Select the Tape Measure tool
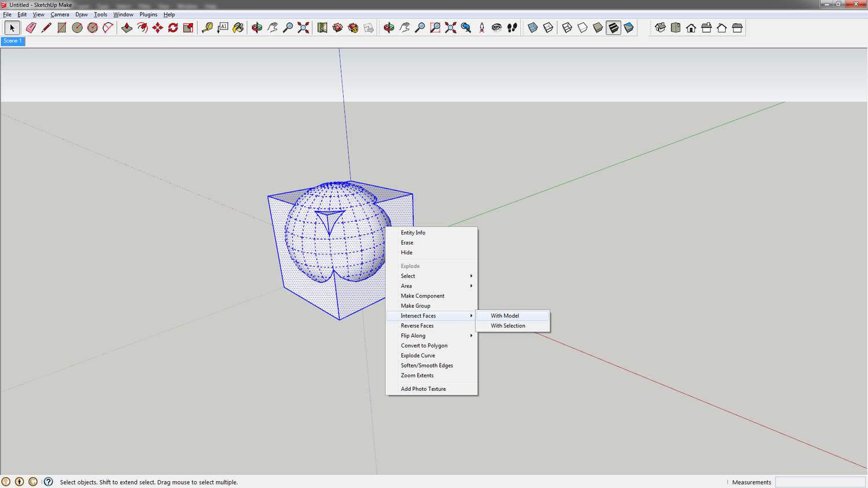Screen dimensions: 868x488 coord(207,27)
